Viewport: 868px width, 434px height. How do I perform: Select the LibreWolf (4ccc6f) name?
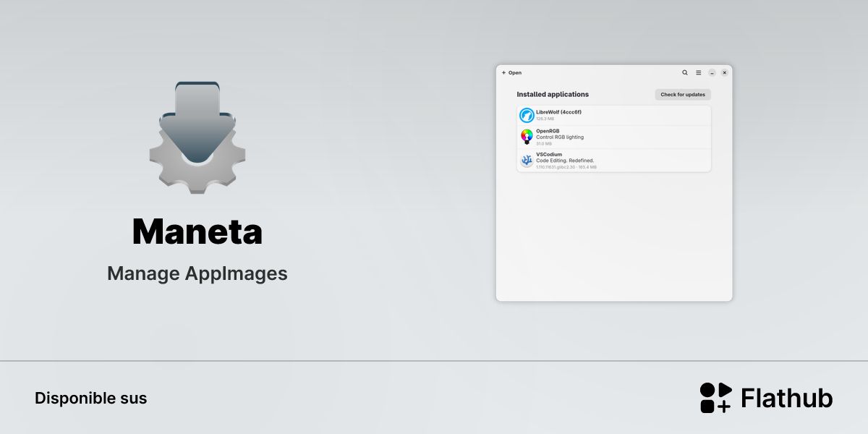[558, 112]
